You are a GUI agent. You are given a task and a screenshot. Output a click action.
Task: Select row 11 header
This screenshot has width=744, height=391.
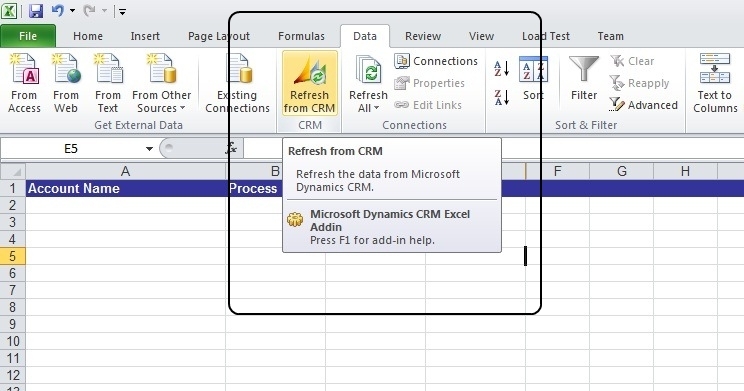point(13,358)
